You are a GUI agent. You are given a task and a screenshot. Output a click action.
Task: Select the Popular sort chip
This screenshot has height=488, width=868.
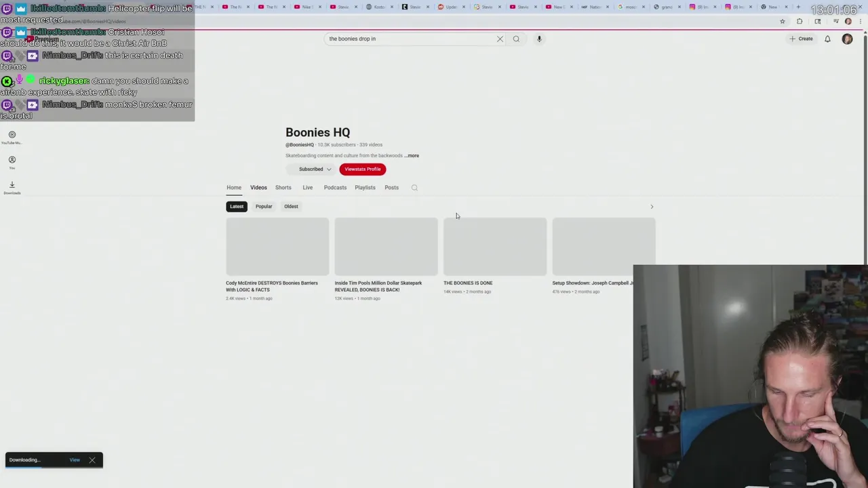tap(264, 206)
